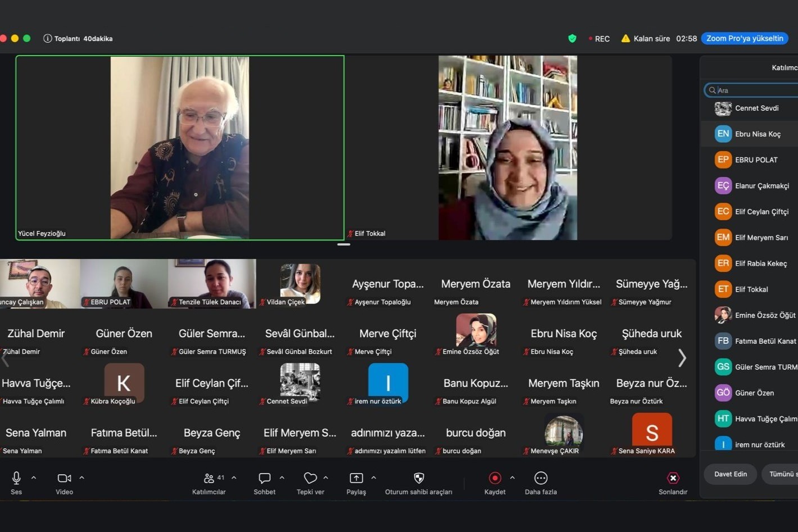The width and height of the screenshot is (798, 532).
Task: Click the Ses microphone icon
Action: (x=16, y=478)
